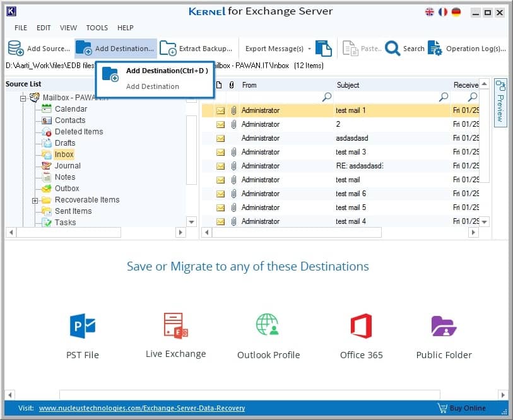Image resolution: width=513 pixels, height=420 pixels.
Task: Click the Subject column search magnifier
Action: [x=444, y=97]
